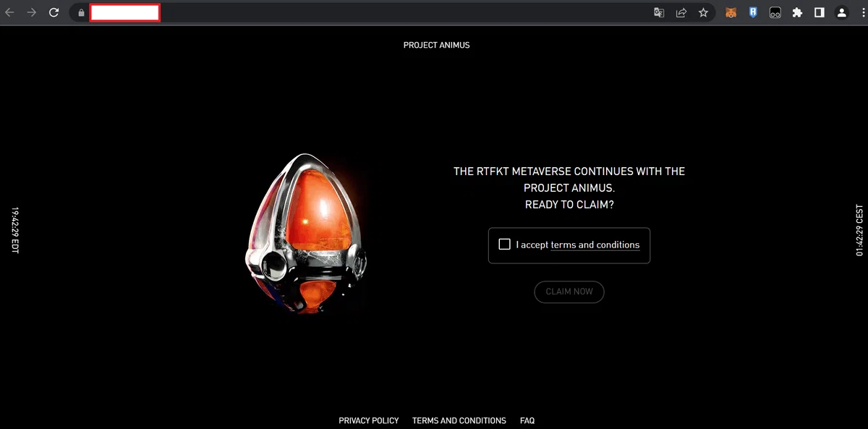Toggle the browser side panel
Screen dimensions: 868x429
point(820,12)
